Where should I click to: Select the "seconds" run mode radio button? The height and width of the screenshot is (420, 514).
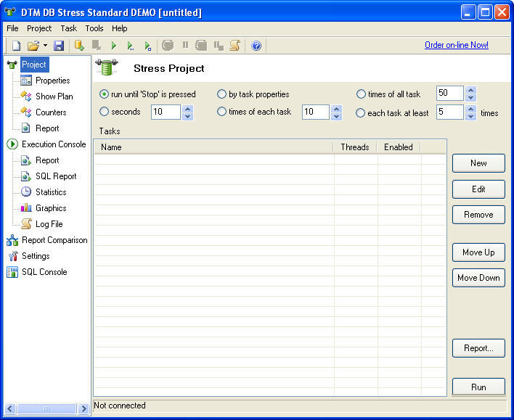pyautogui.click(x=104, y=112)
